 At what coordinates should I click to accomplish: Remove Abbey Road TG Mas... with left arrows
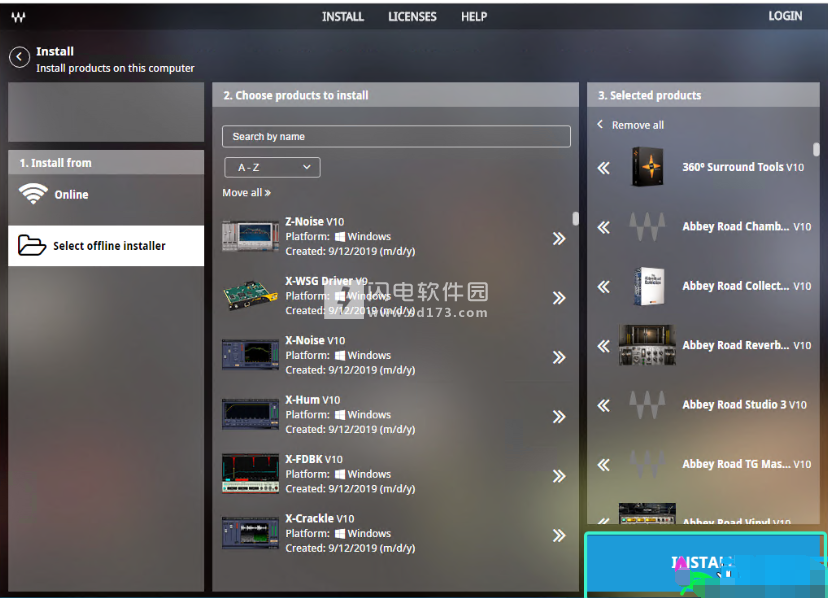[604, 465]
